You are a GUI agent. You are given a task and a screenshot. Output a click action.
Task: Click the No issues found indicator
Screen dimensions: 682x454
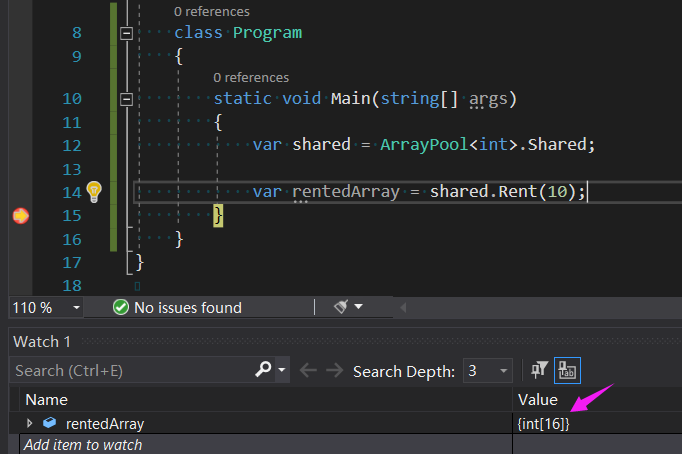(x=177, y=308)
